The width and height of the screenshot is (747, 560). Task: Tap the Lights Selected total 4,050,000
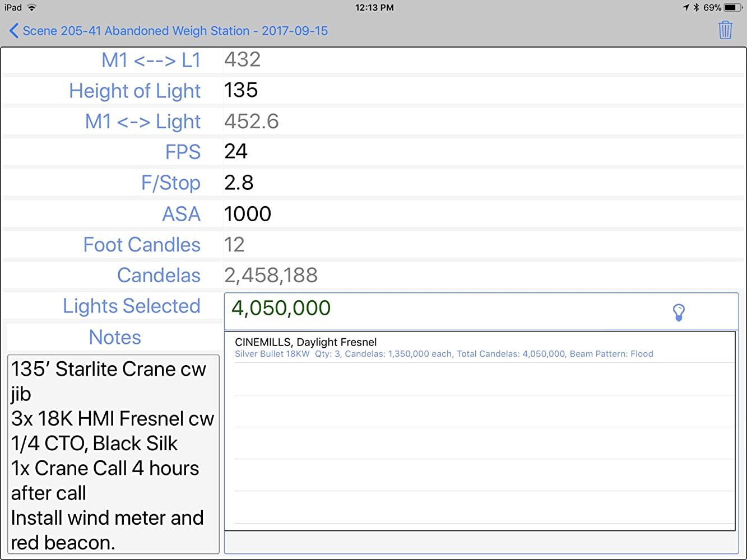(x=281, y=308)
